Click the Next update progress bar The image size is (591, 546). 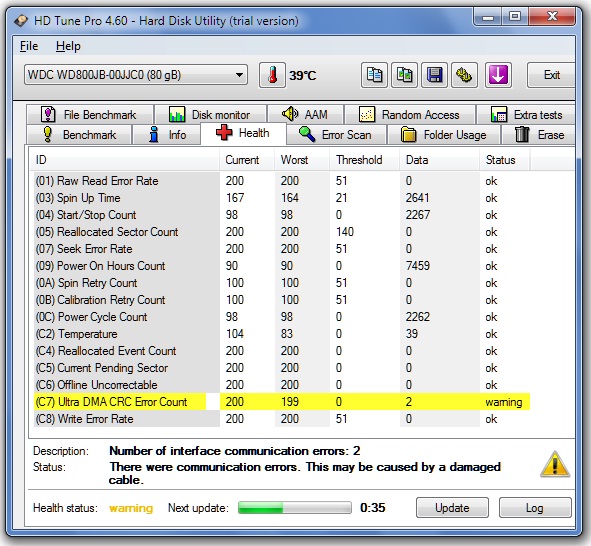pyautogui.click(x=295, y=508)
